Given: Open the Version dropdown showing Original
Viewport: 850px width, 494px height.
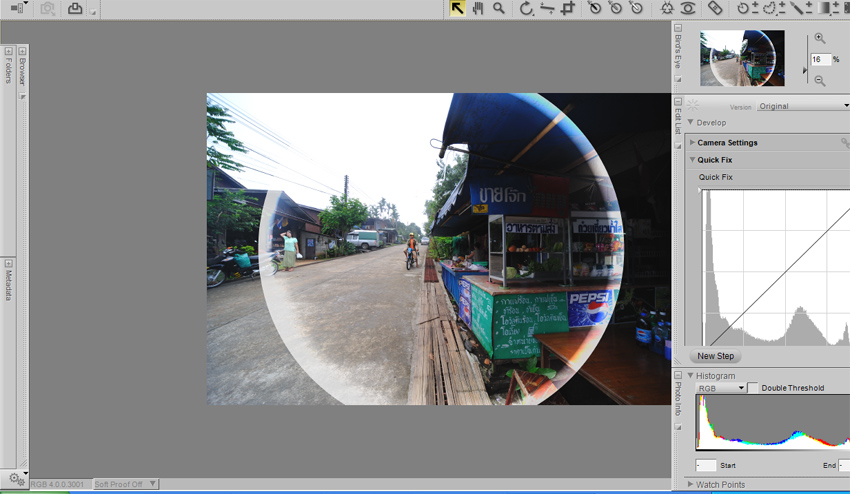Looking at the screenshot, I should 803,106.
